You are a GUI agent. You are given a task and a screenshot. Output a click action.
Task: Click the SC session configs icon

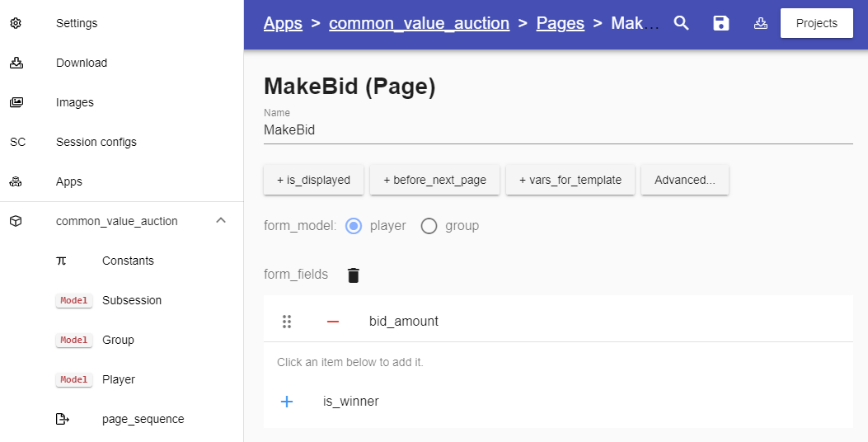coord(17,142)
